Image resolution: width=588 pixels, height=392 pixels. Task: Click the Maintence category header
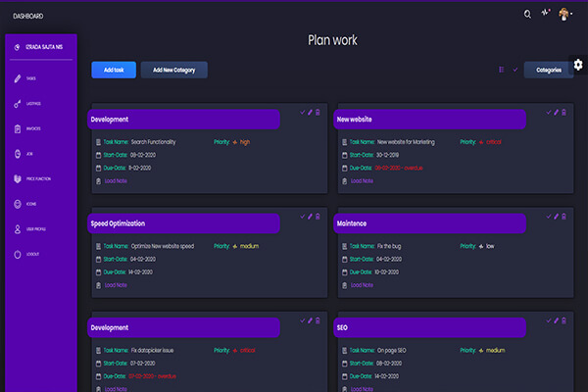pos(430,223)
